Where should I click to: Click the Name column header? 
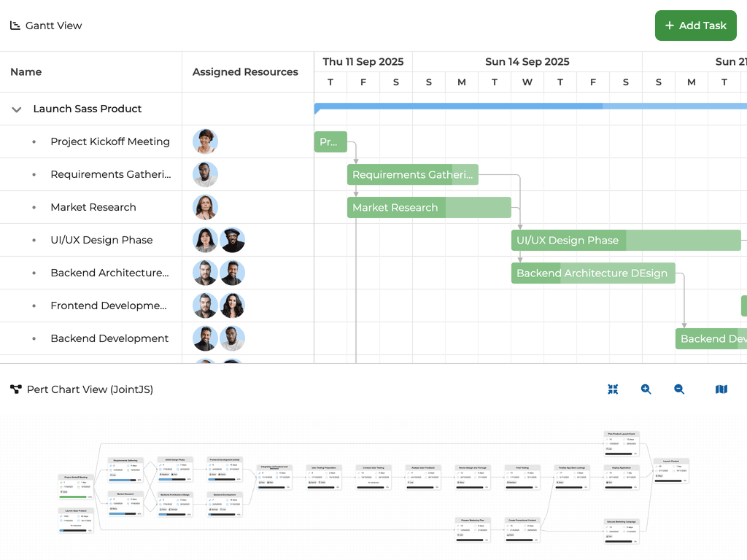click(26, 71)
